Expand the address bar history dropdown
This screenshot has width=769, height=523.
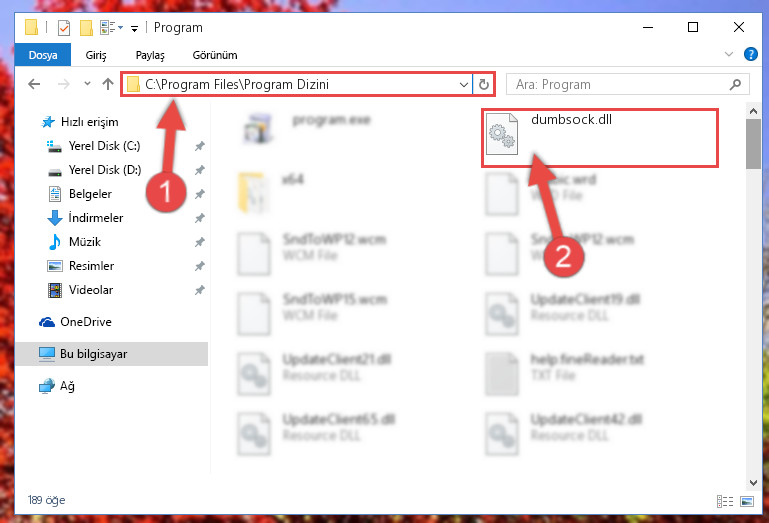[x=463, y=84]
